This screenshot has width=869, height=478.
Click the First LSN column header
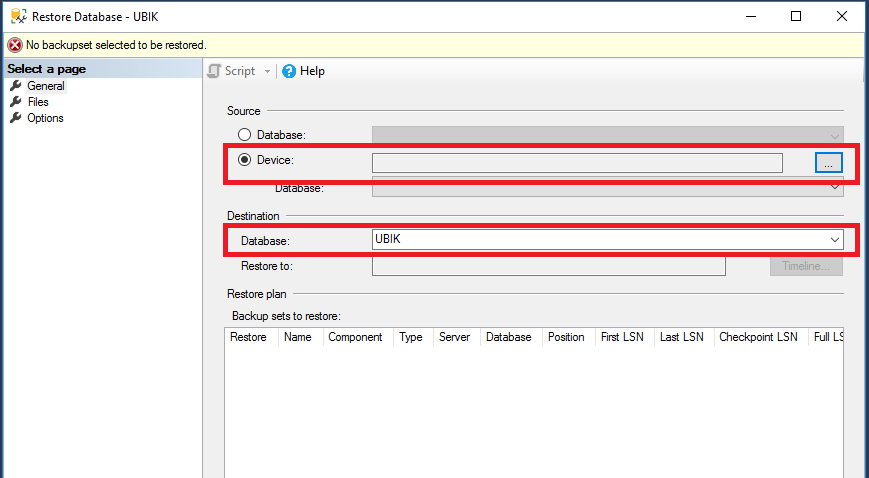[x=622, y=337]
